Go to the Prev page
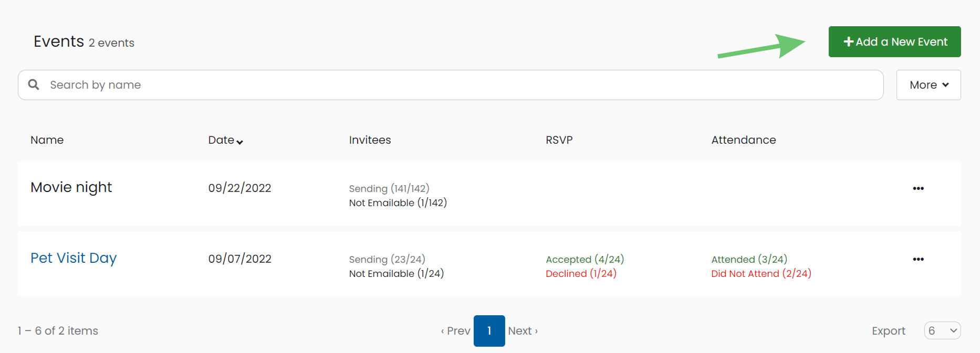980x353 pixels. 455,331
